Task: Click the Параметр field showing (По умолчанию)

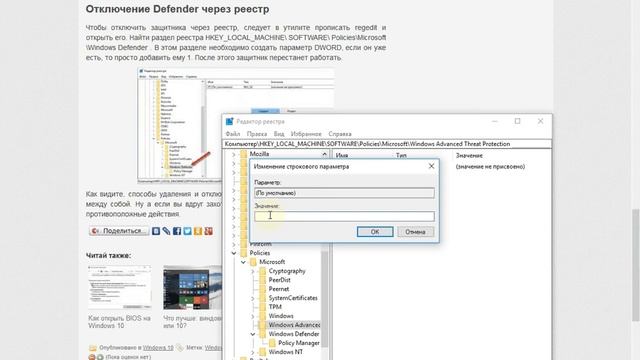Action: pos(344,193)
